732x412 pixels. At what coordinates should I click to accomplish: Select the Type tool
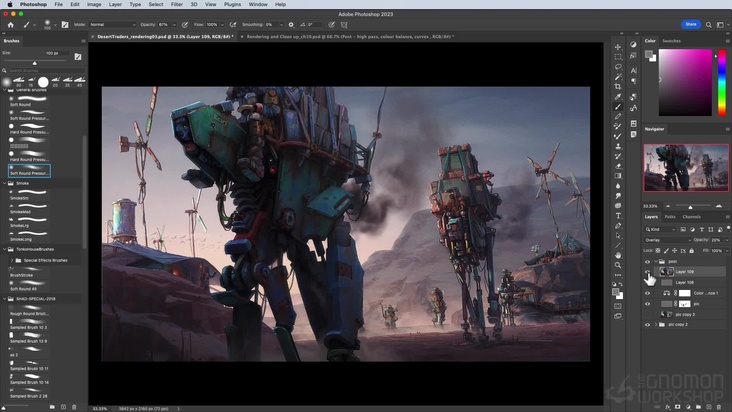pos(618,216)
